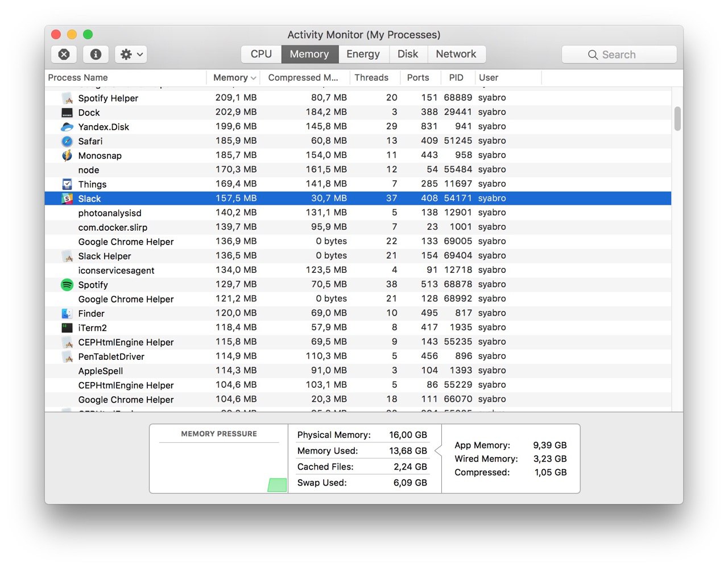
Task: Select Google Chrome Helper 136,9 MB row
Action: point(358,241)
